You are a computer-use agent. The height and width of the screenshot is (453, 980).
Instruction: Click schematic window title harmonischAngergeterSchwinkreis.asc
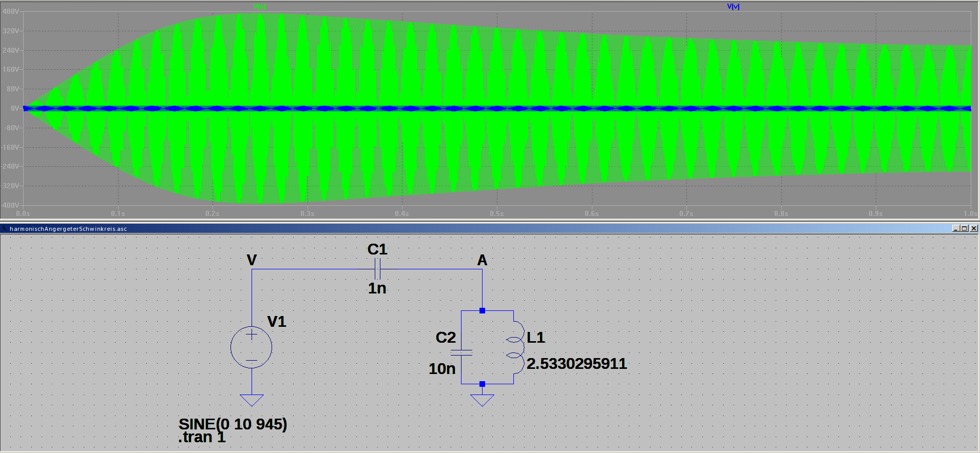(x=68, y=229)
